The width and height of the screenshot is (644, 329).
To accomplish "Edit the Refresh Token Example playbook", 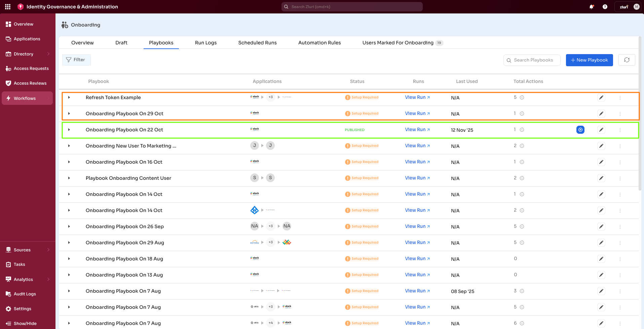I will [x=601, y=97].
